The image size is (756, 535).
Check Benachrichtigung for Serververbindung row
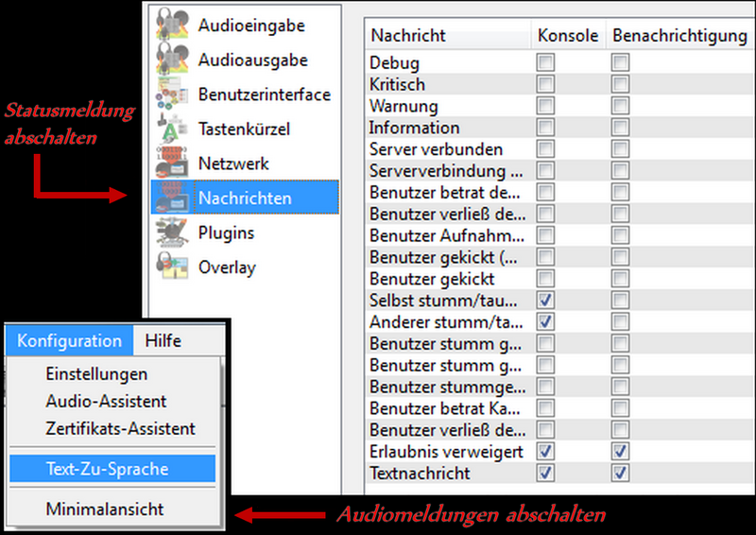[620, 170]
